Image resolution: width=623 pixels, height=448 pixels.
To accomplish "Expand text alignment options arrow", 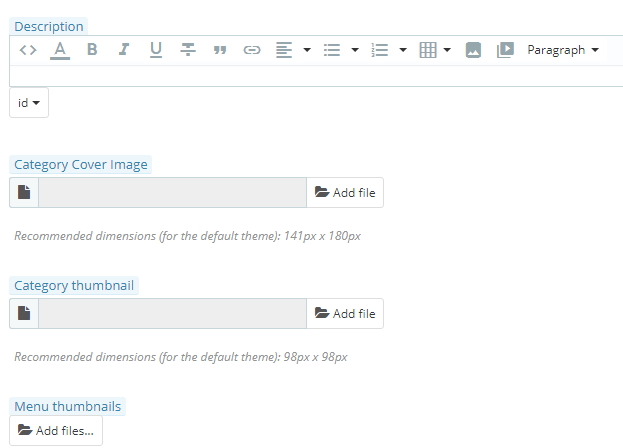I will coord(307,50).
